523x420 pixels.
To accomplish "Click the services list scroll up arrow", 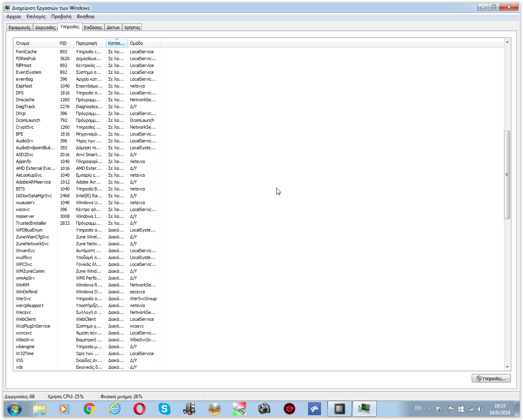I will click(x=507, y=42).
